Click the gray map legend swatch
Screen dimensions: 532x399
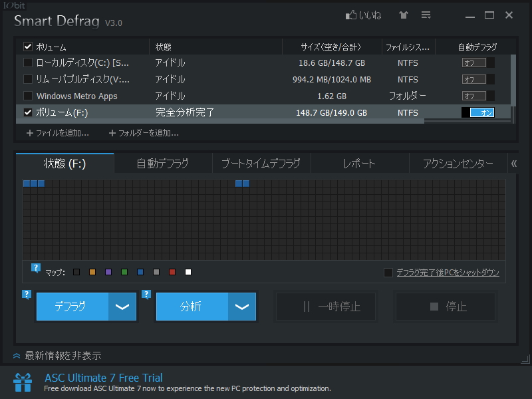(x=156, y=272)
